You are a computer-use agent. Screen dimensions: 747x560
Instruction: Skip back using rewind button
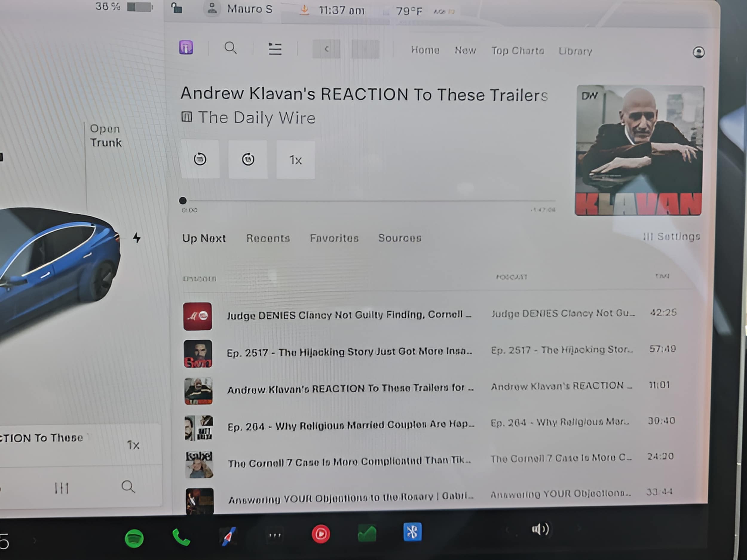(x=200, y=159)
